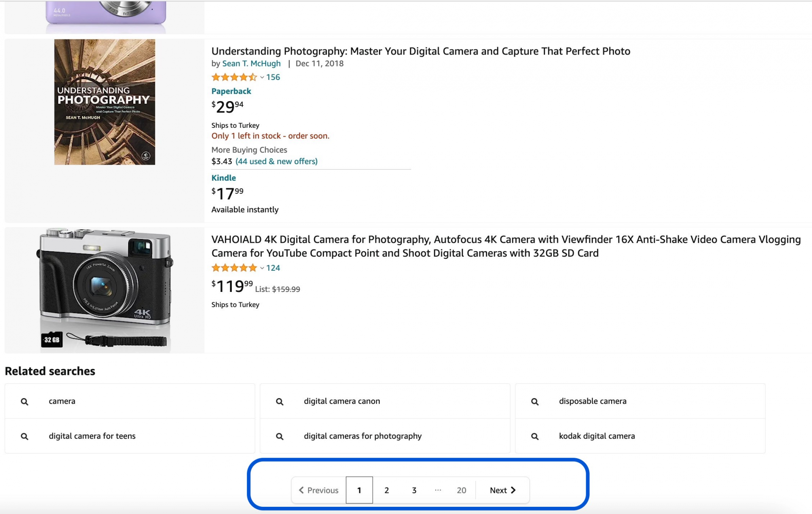Open the author page for Sean T. McHugh
812x514 pixels.
(x=251, y=63)
